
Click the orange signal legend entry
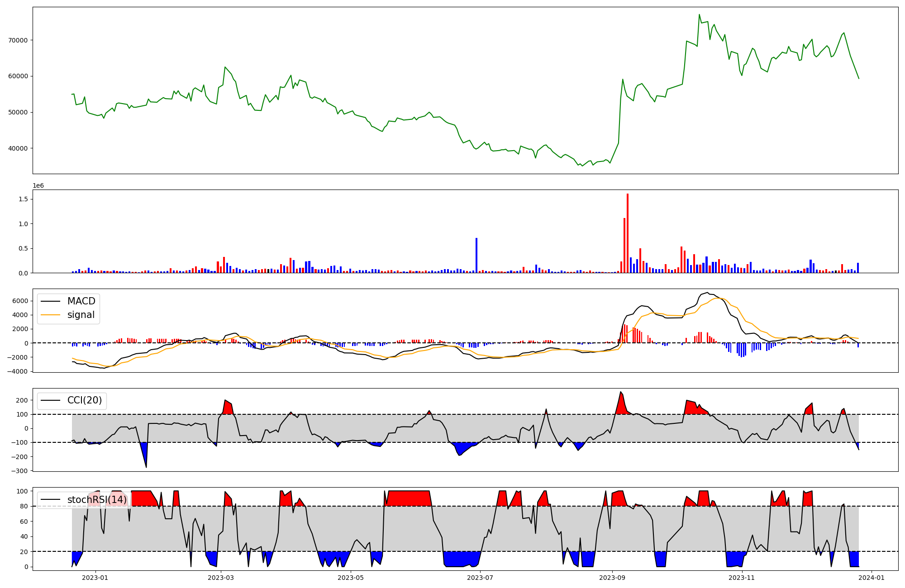coord(81,315)
